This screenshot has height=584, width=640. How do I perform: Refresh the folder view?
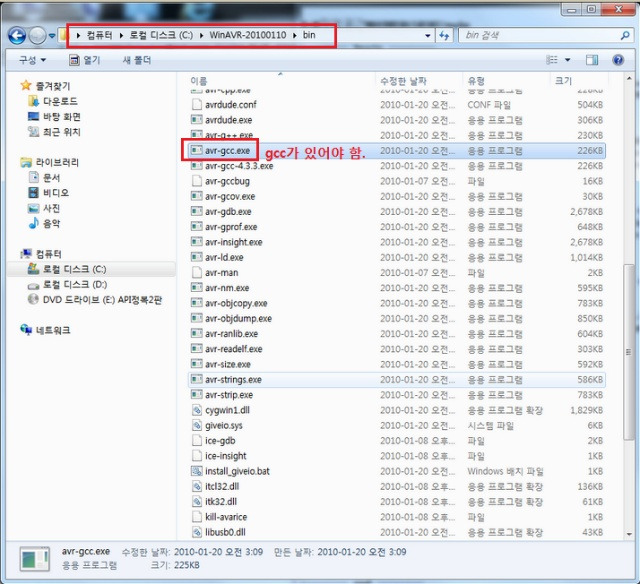coord(444,36)
